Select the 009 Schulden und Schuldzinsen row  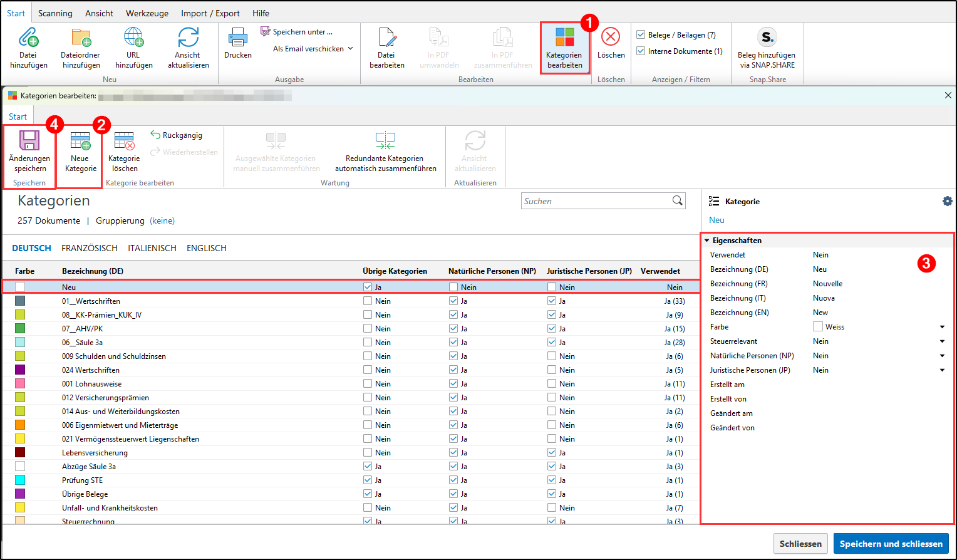tap(351, 356)
